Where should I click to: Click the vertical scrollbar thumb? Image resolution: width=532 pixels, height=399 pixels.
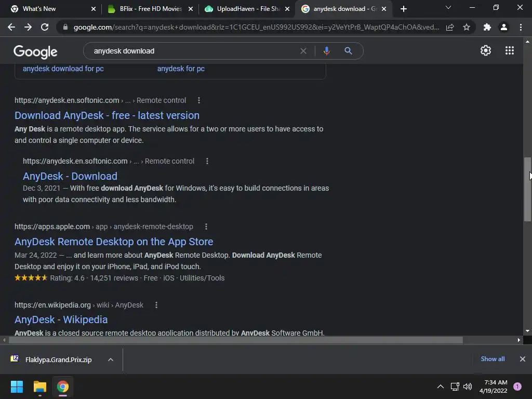[x=527, y=189]
